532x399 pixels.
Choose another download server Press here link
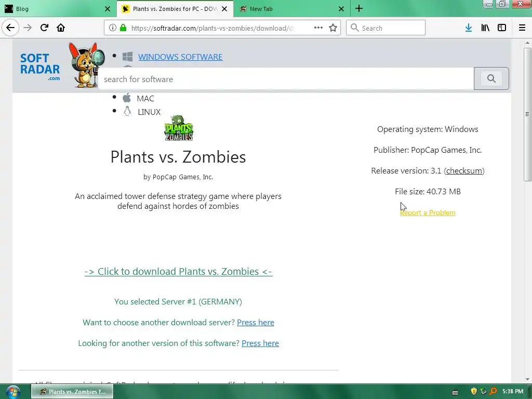tap(256, 322)
